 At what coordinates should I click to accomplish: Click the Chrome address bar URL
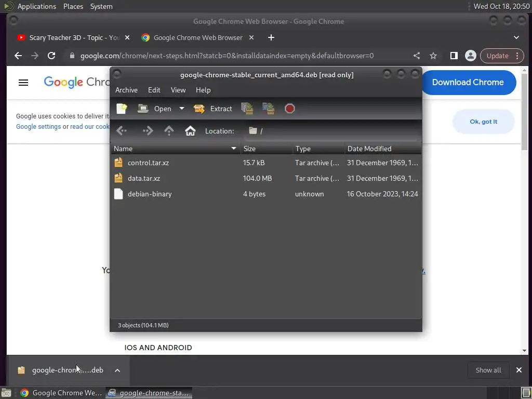[x=227, y=56]
